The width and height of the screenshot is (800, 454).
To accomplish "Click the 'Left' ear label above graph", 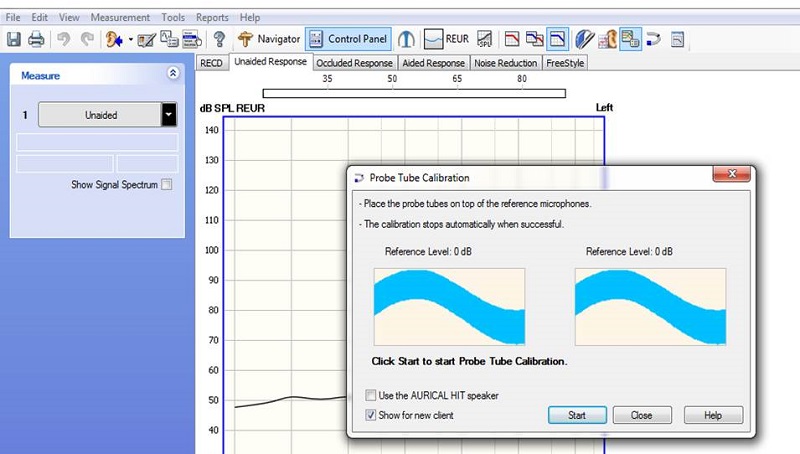I will click(x=604, y=108).
